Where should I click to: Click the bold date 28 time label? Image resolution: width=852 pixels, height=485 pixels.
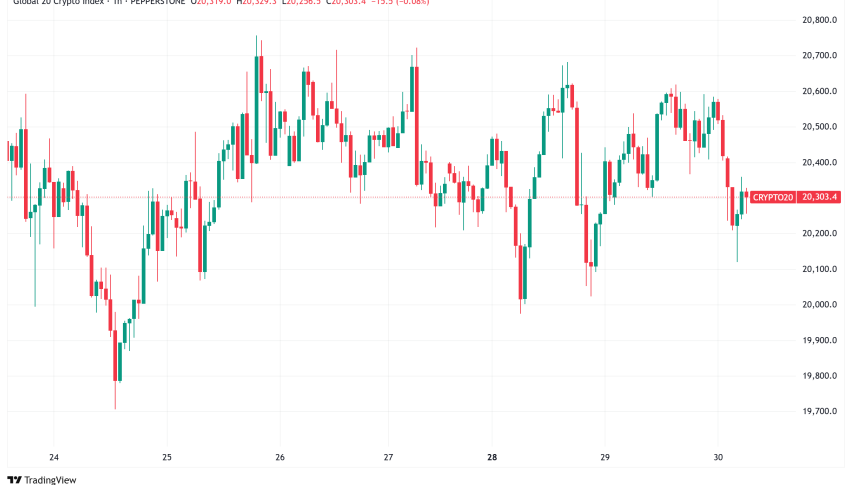(492, 457)
